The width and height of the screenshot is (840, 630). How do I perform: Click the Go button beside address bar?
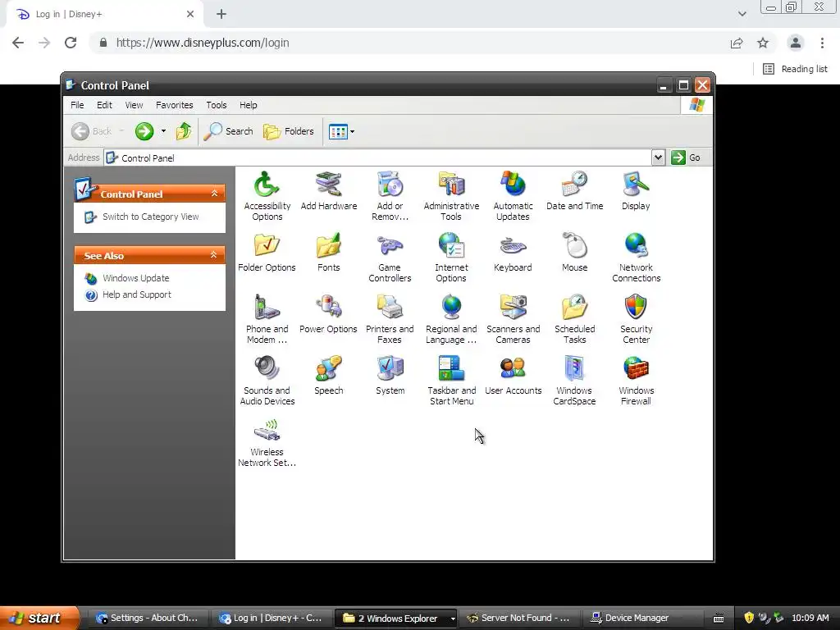tap(686, 157)
